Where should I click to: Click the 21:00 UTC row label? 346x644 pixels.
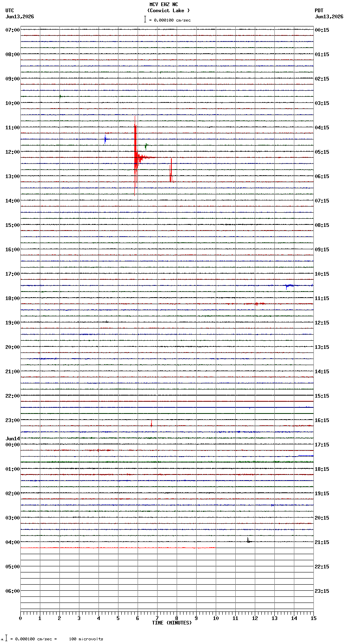13,372
